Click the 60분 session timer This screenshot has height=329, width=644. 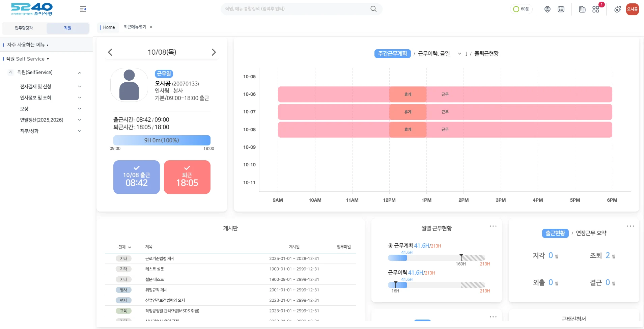coord(521,9)
